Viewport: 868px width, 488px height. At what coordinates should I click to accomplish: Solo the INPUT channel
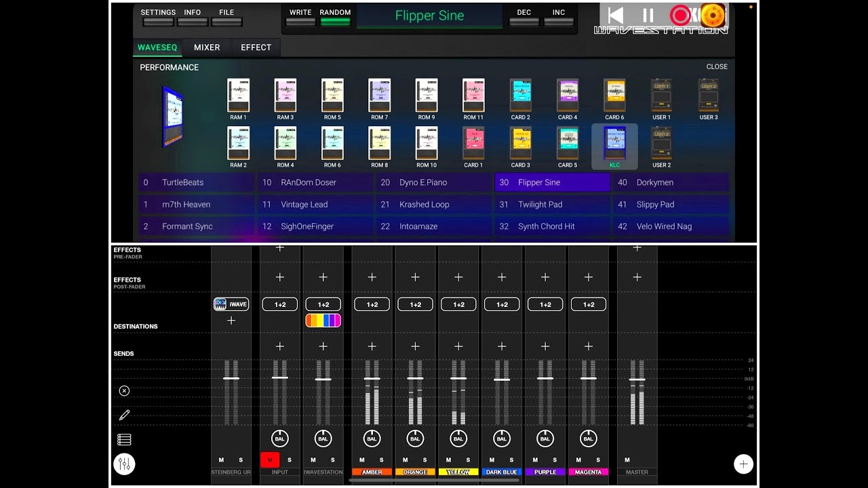click(x=290, y=460)
